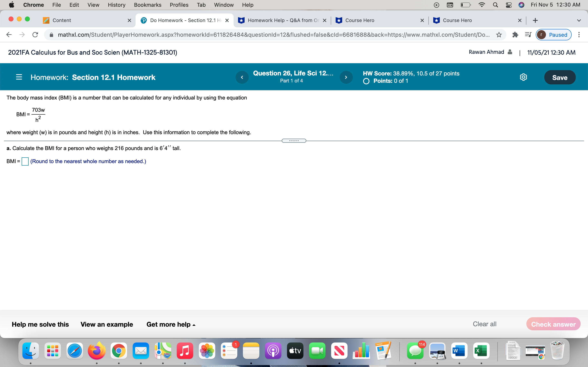The image size is (588, 367).
Task: Open the Chrome extensions puzzle icon
Action: coord(515,35)
